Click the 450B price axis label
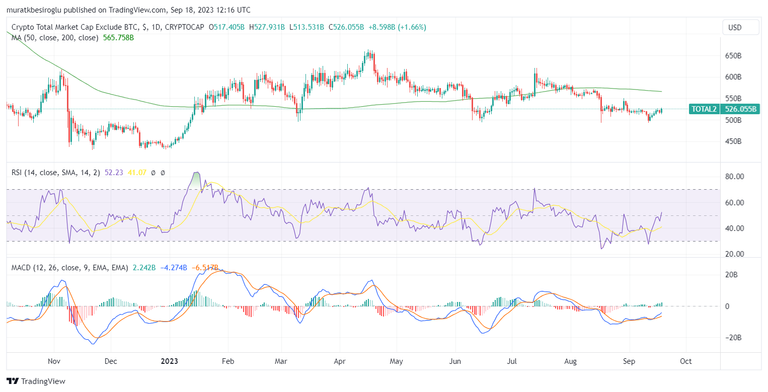The width and height of the screenshot is (768, 392). (x=732, y=142)
